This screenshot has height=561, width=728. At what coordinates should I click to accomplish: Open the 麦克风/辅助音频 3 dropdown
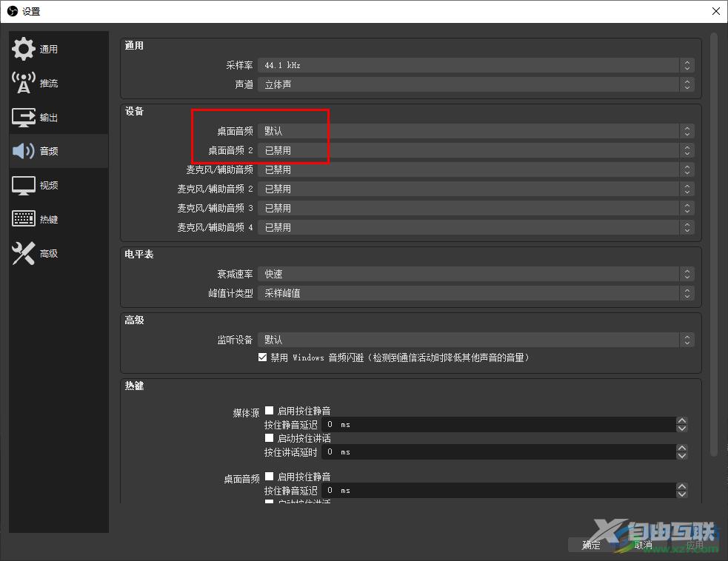pyautogui.click(x=476, y=209)
